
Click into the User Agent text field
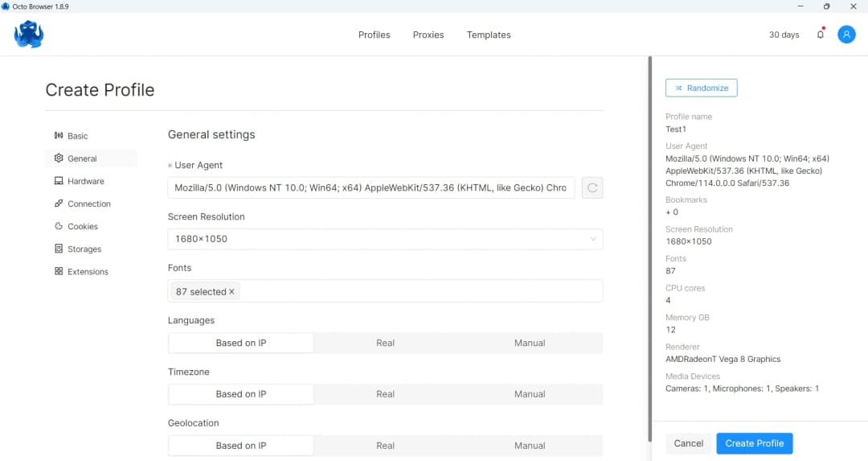[x=371, y=187]
